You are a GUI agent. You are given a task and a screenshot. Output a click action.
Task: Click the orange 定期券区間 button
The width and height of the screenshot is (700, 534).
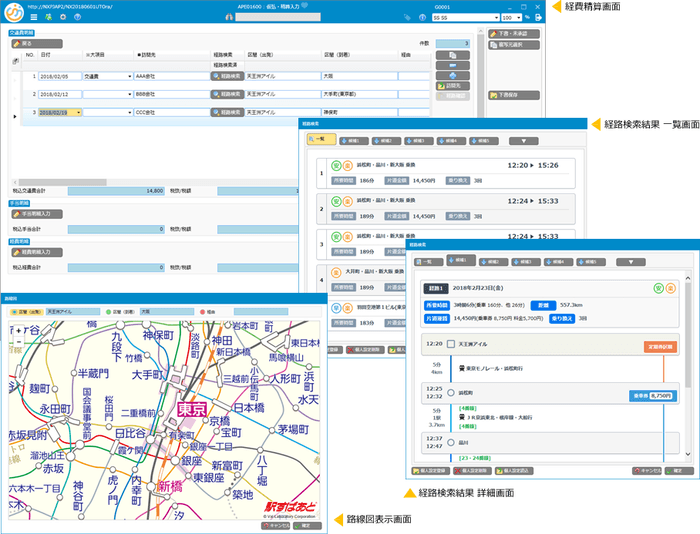662,346
